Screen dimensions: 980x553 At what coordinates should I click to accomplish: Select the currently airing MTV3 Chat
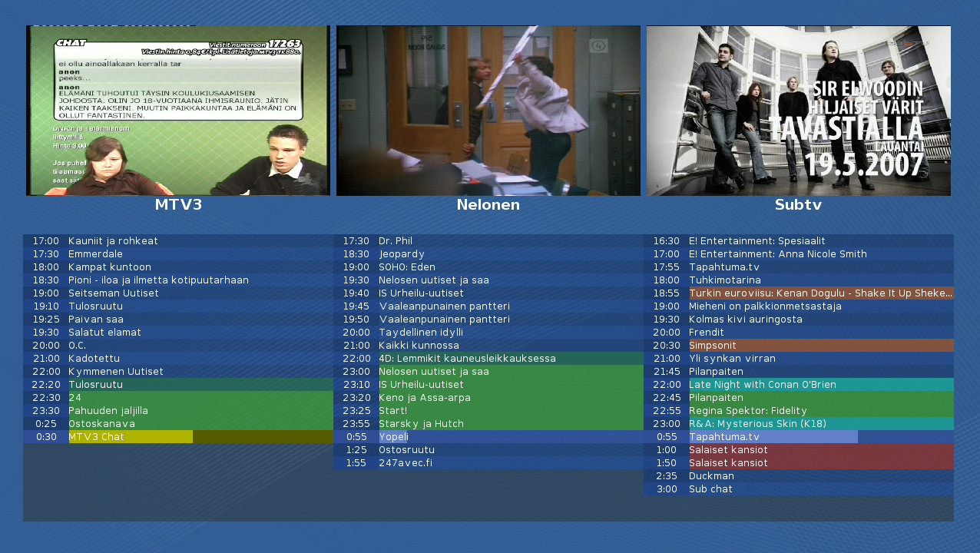[x=178, y=437]
